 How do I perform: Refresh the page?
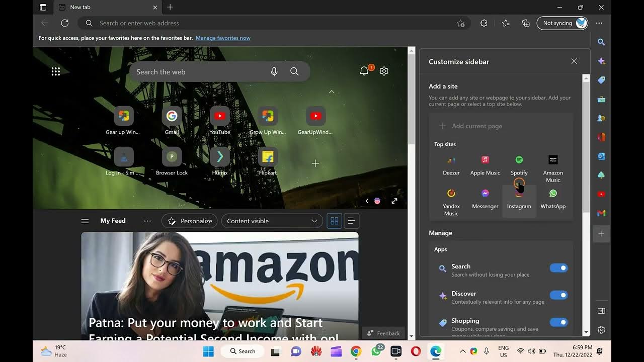64,23
